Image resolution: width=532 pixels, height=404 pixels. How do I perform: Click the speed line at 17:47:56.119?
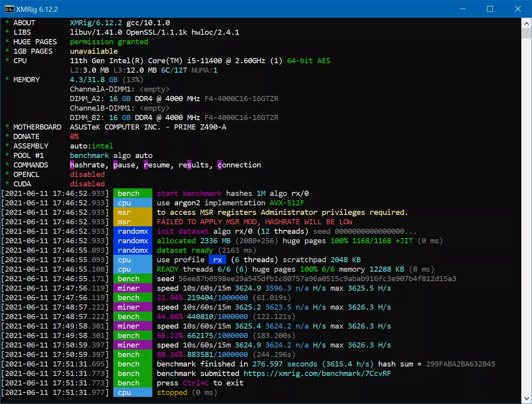(274, 288)
